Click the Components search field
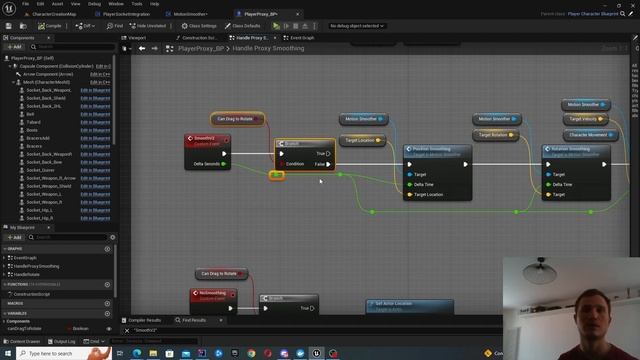This screenshot has height=360, width=640. 73,47
